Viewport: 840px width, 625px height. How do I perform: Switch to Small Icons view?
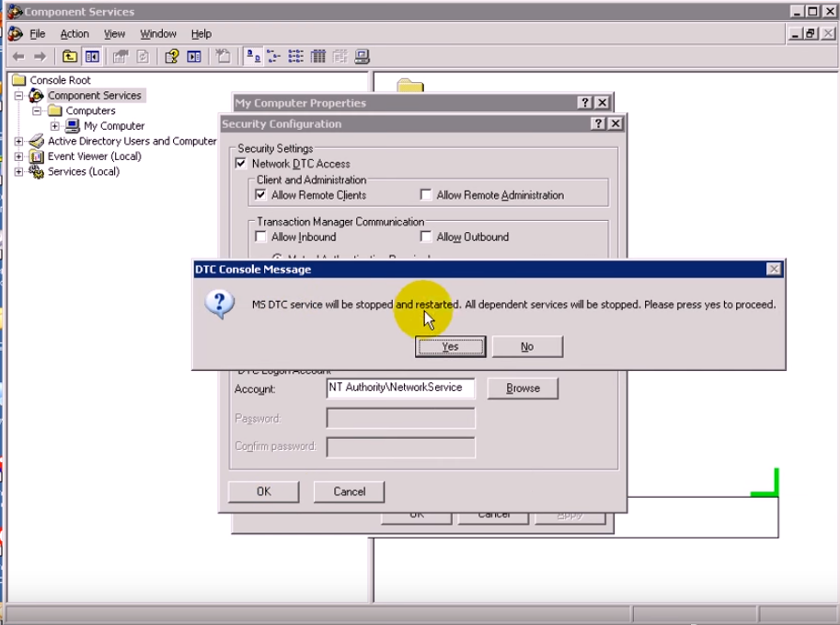(274, 56)
